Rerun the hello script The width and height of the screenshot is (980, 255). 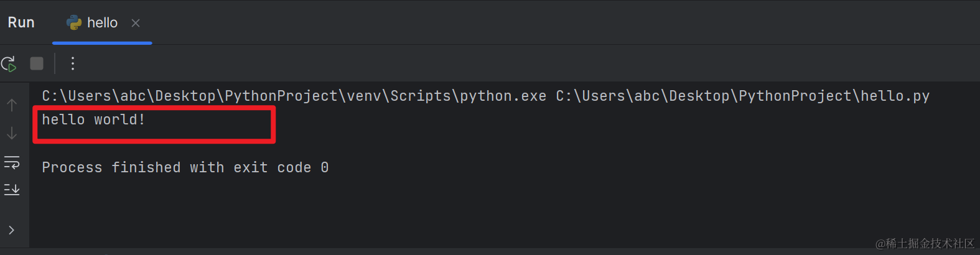coord(9,63)
